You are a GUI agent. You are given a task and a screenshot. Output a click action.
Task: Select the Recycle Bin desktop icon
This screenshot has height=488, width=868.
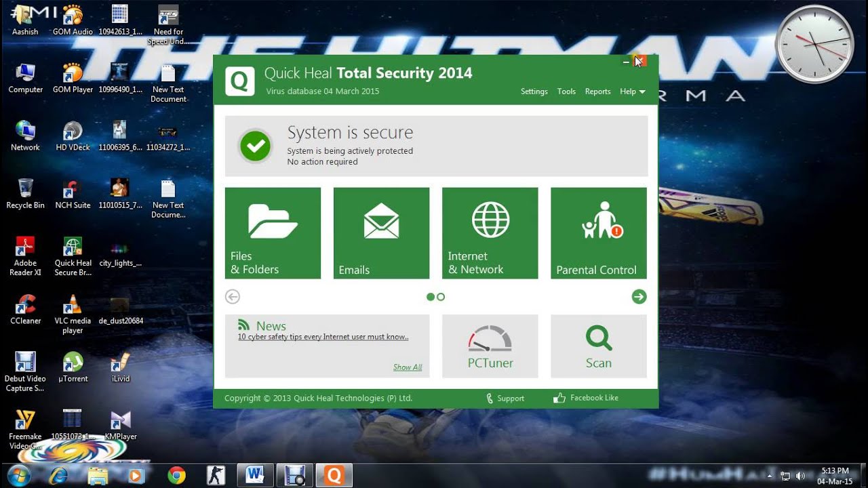(25, 193)
